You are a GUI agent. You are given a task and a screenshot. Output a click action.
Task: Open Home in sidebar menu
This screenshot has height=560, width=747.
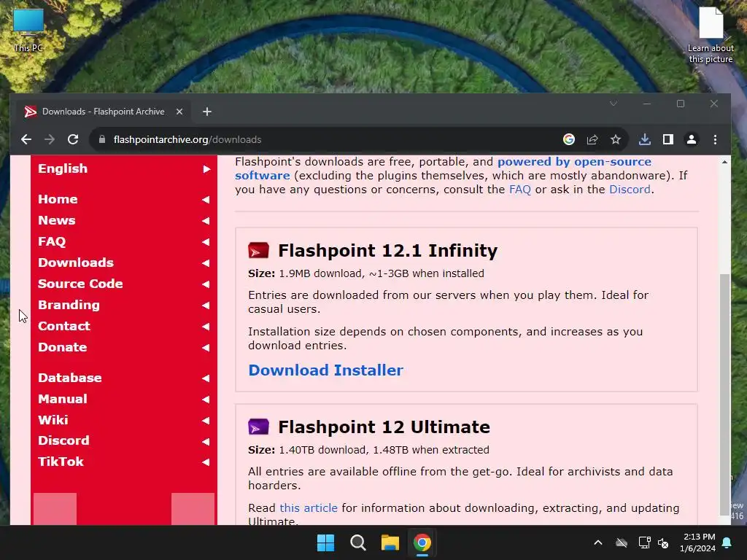124,199
